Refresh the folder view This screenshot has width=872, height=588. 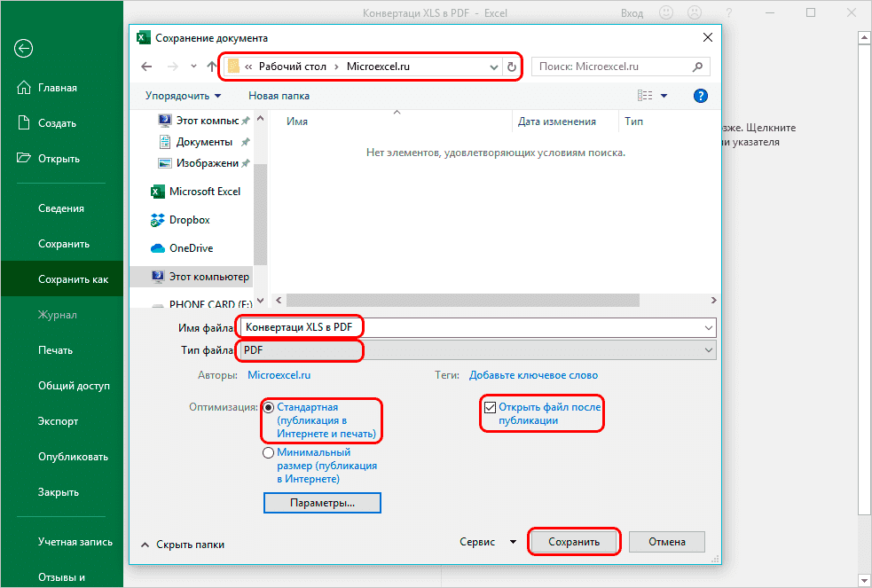(513, 67)
